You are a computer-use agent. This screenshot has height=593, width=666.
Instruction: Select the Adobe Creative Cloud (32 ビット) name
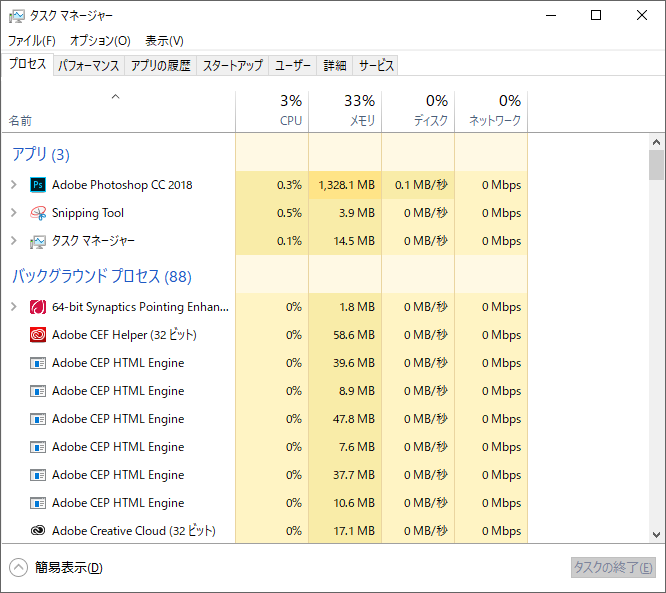click(134, 531)
